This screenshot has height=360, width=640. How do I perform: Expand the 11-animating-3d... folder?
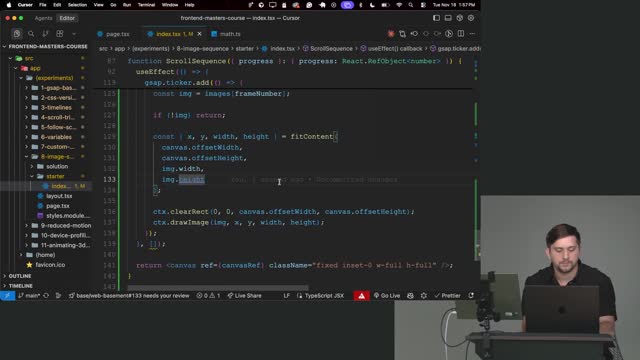(x=65, y=245)
